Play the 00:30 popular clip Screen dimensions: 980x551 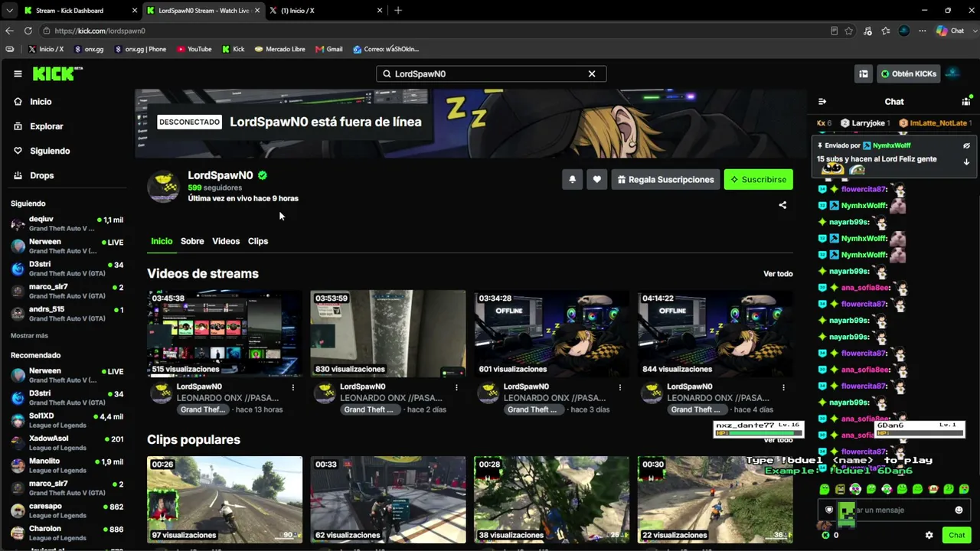click(715, 500)
